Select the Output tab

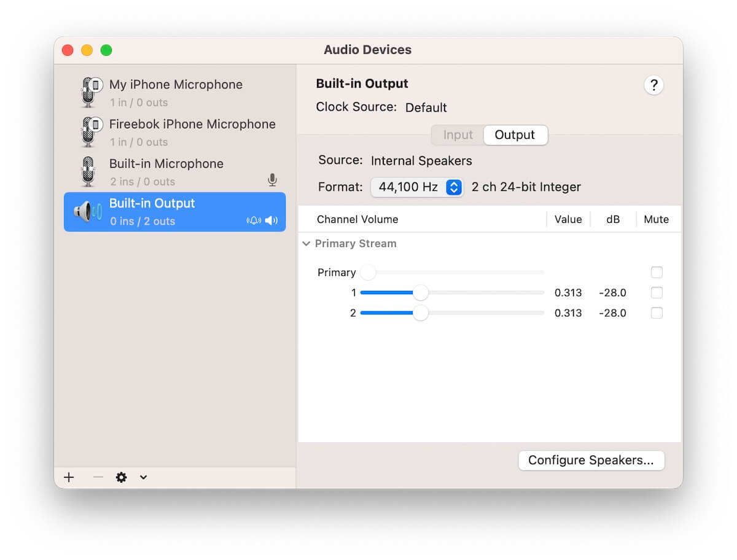pos(515,135)
